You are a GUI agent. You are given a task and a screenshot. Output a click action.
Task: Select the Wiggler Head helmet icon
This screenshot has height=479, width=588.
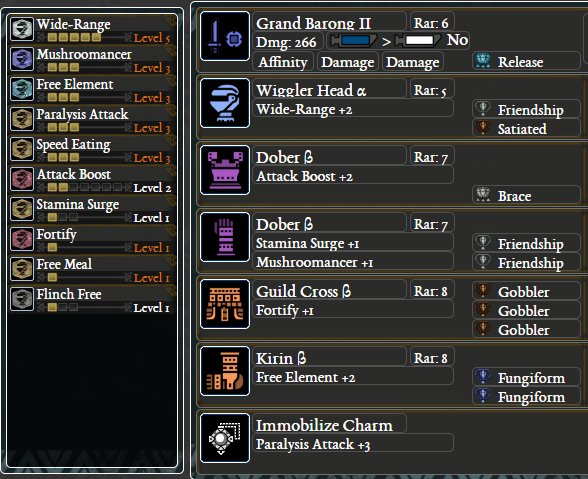click(225, 103)
